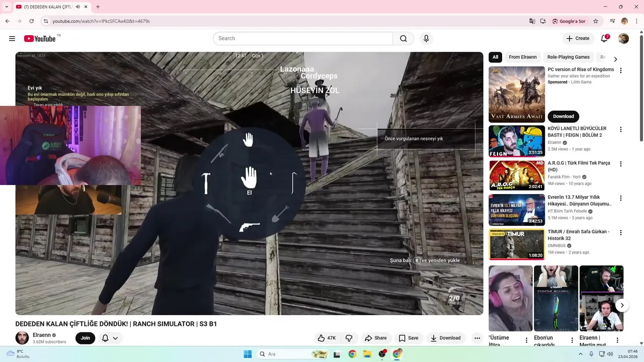Open options for A.R.O.G video
The image size is (644, 362).
point(620,164)
